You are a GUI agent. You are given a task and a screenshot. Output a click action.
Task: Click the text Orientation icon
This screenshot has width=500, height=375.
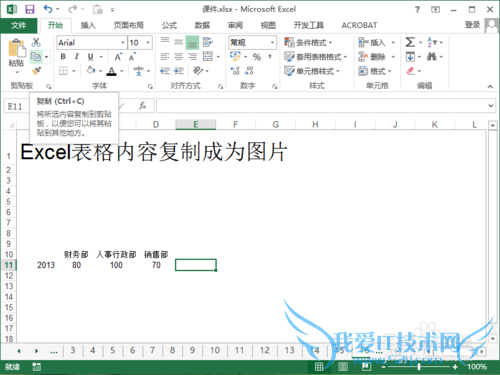point(198,71)
